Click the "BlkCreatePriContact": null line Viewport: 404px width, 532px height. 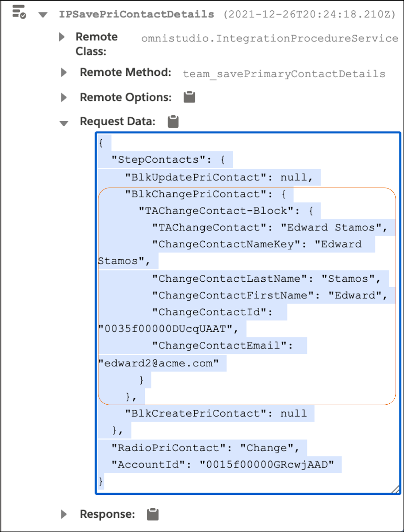[x=216, y=413]
